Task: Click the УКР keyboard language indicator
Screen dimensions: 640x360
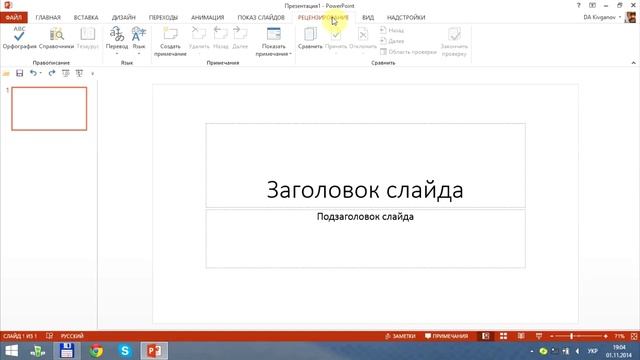Action: (592, 351)
